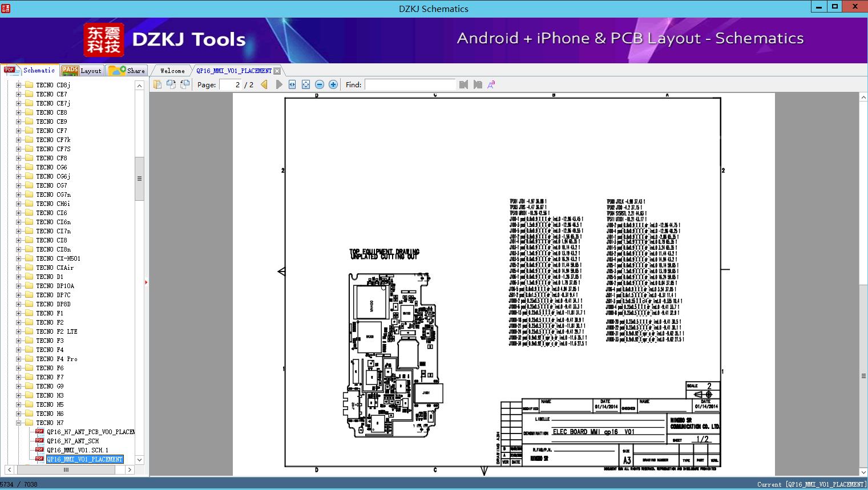Zoom out with the minus icon

[320, 84]
